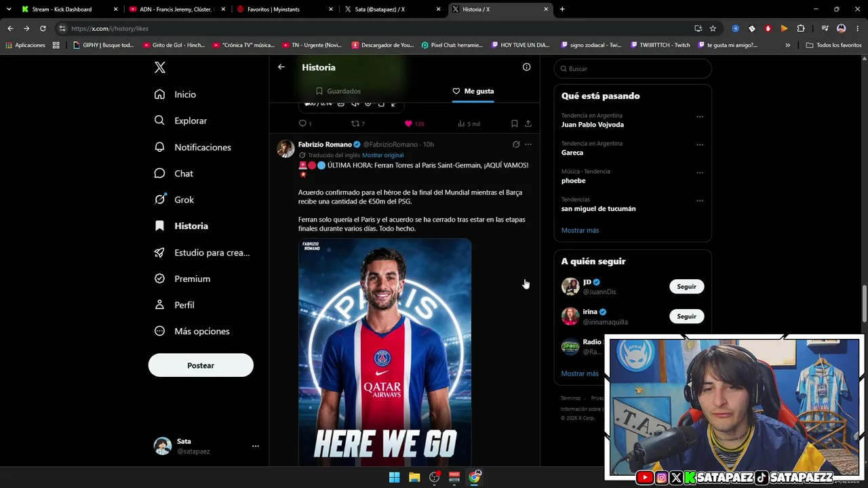
Task: Switch to the Guardados tab
Action: point(338,91)
